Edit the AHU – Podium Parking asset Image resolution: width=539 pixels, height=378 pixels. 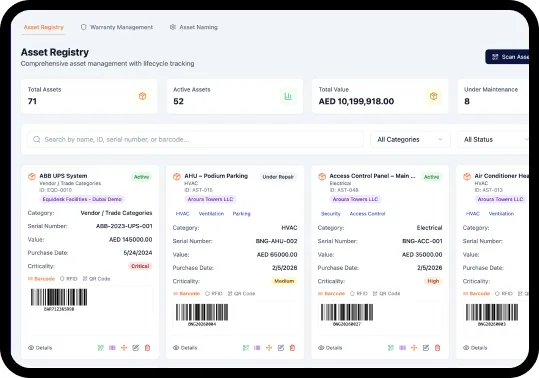click(280, 348)
